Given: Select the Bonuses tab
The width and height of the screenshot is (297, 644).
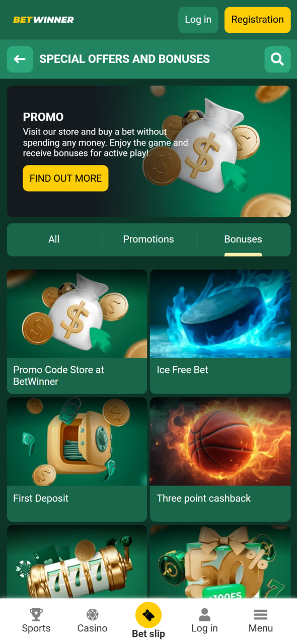Looking at the screenshot, I should pos(243,239).
